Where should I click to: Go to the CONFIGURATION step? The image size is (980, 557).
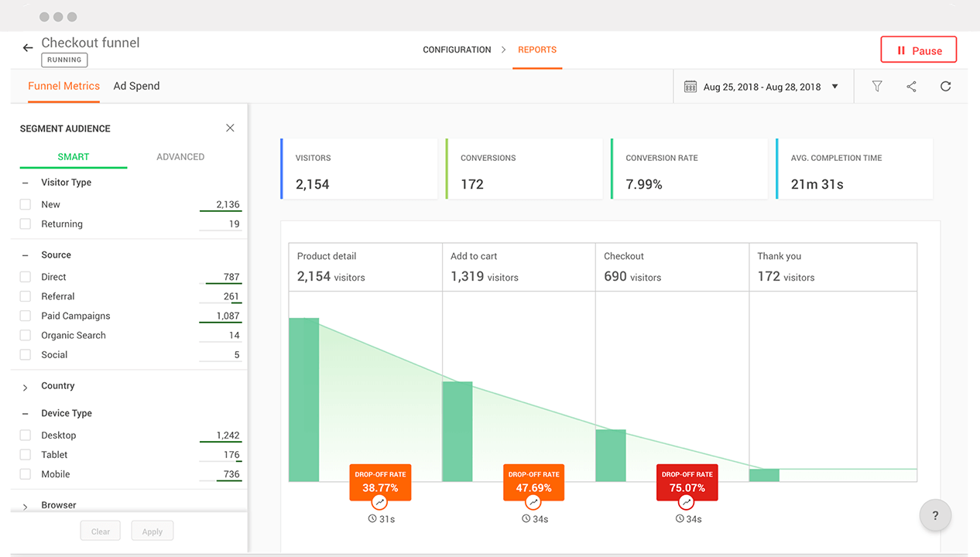pyautogui.click(x=457, y=50)
